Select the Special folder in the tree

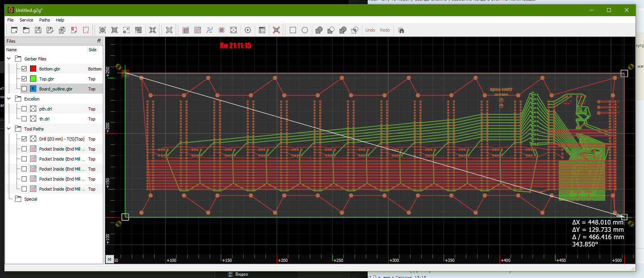[x=30, y=199]
